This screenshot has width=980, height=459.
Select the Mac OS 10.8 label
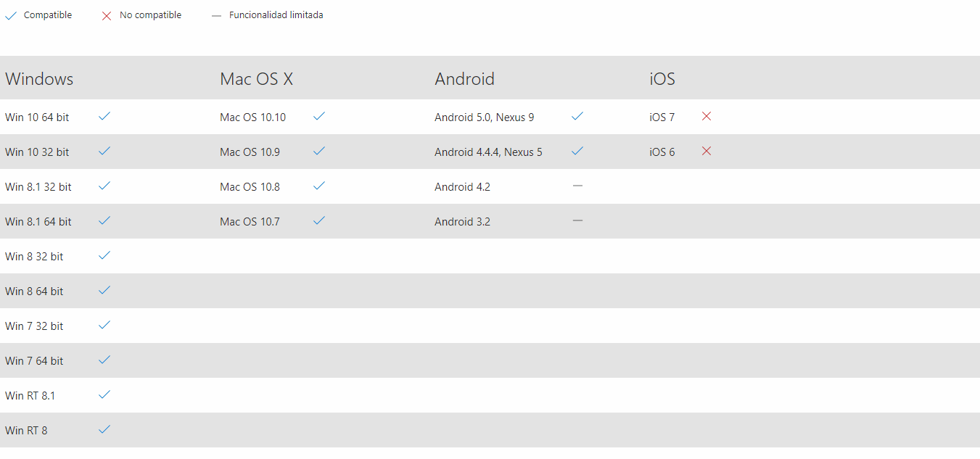pyautogui.click(x=250, y=187)
